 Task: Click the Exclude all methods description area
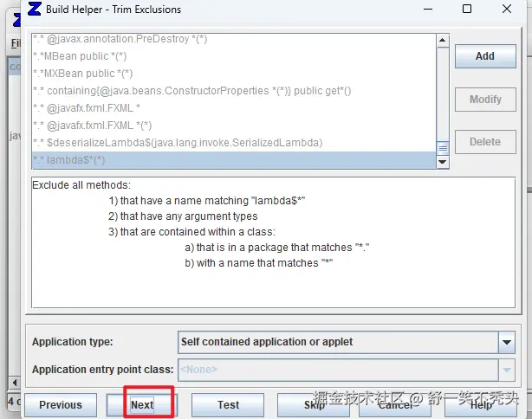(273, 242)
